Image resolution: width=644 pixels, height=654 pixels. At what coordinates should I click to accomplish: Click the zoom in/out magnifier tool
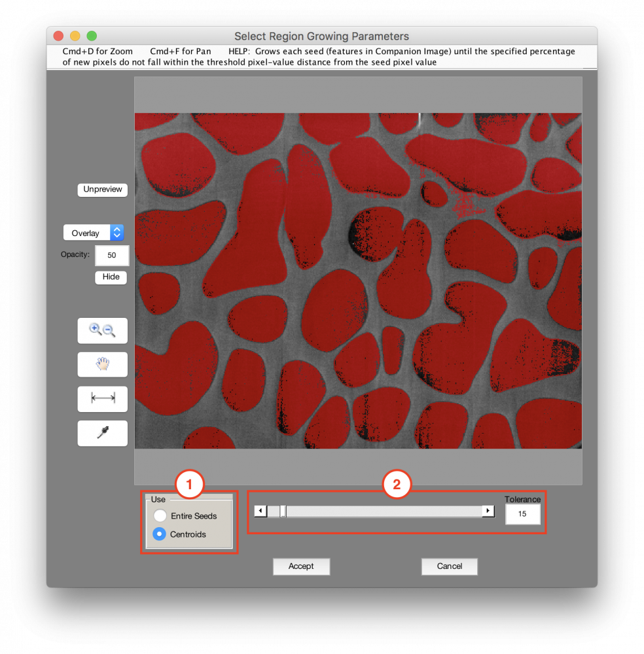[102, 331]
